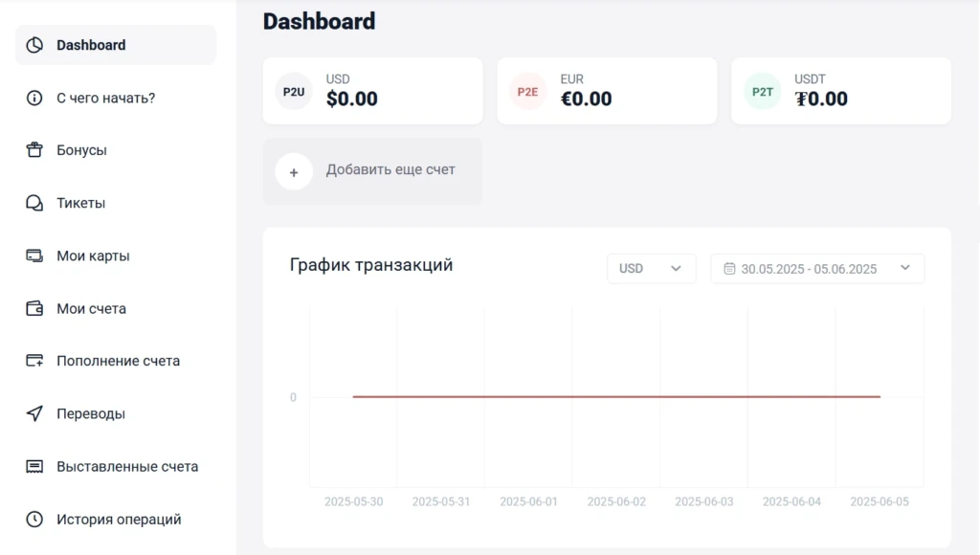980x555 pixels.
Task: Click Добавить еще счет button
Action: tap(372, 171)
